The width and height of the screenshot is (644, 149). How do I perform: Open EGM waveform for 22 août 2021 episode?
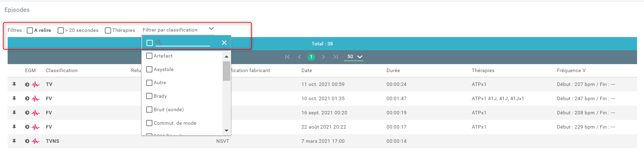click(35, 127)
